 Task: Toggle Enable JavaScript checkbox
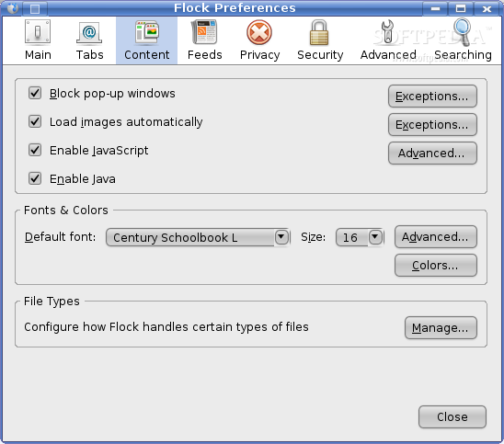click(x=35, y=150)
